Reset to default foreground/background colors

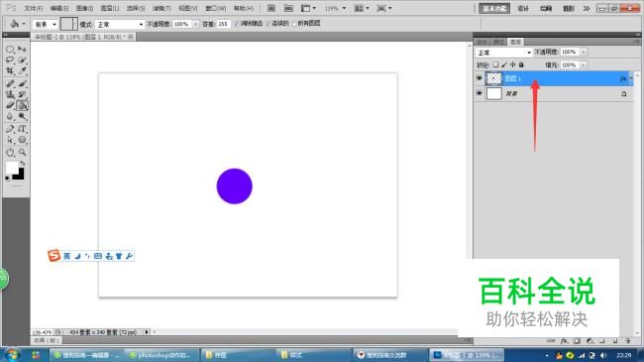(x=7, y=179)
